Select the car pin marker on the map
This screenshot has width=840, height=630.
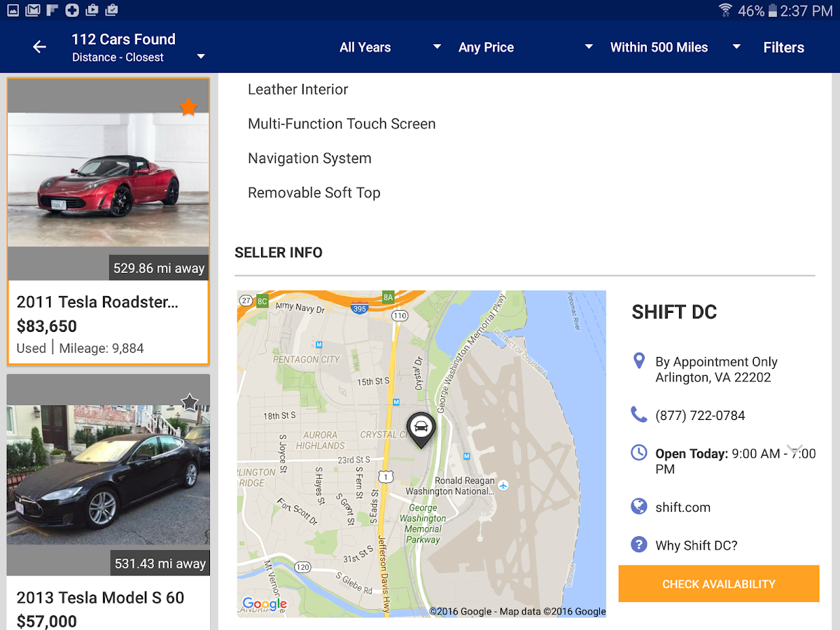tap(421, 428)
